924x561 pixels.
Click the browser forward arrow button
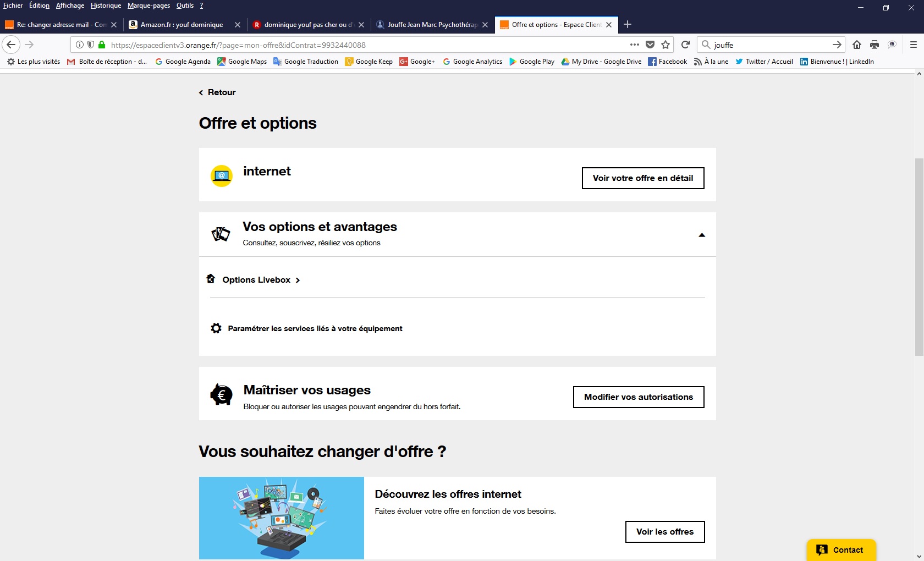[x=29, y=45]
